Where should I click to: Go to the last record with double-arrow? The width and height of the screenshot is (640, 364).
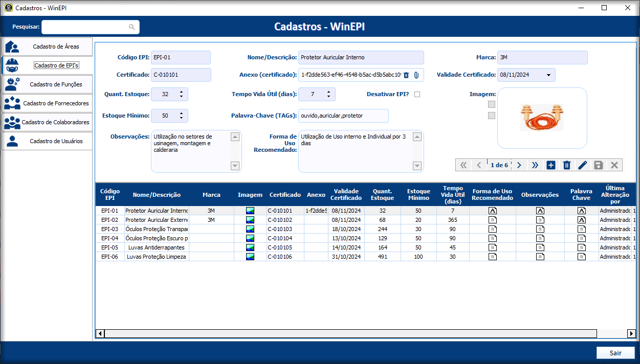(535, 165)
